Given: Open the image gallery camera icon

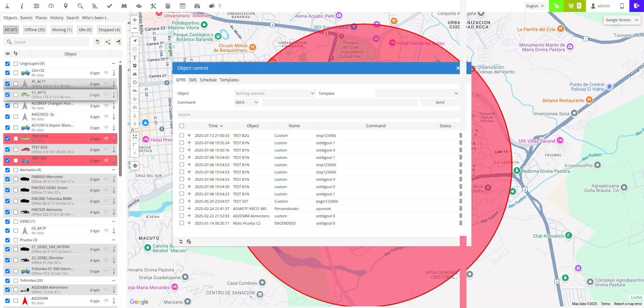Looking at the screenshot, I should point(197,6).
